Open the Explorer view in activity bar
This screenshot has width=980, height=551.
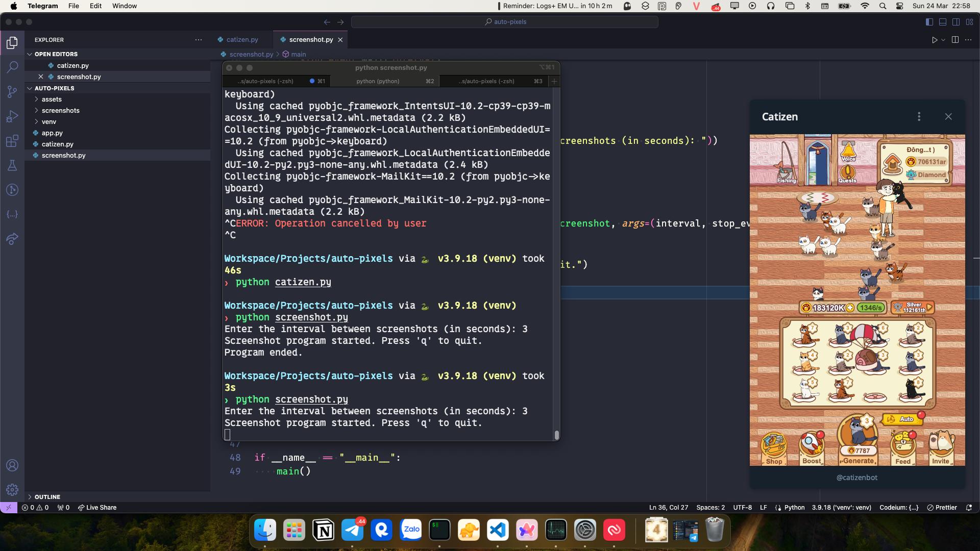(12, 42)
